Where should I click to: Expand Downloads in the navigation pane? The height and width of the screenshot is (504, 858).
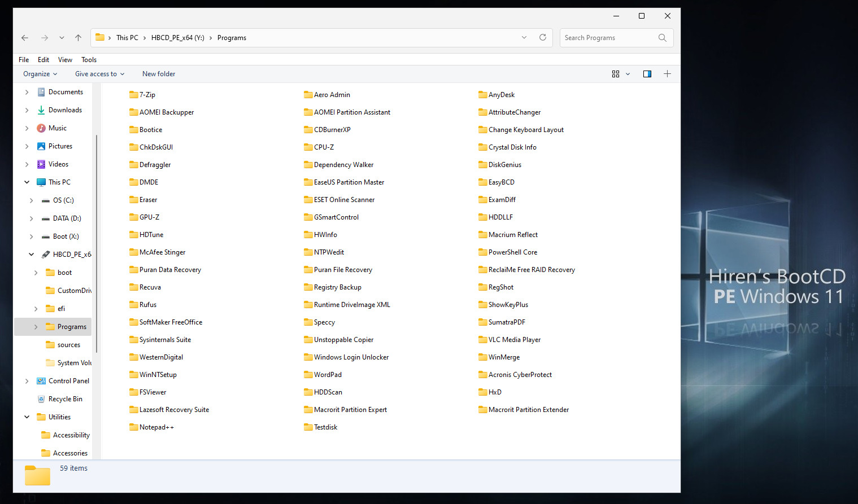(x=27, y=109)
